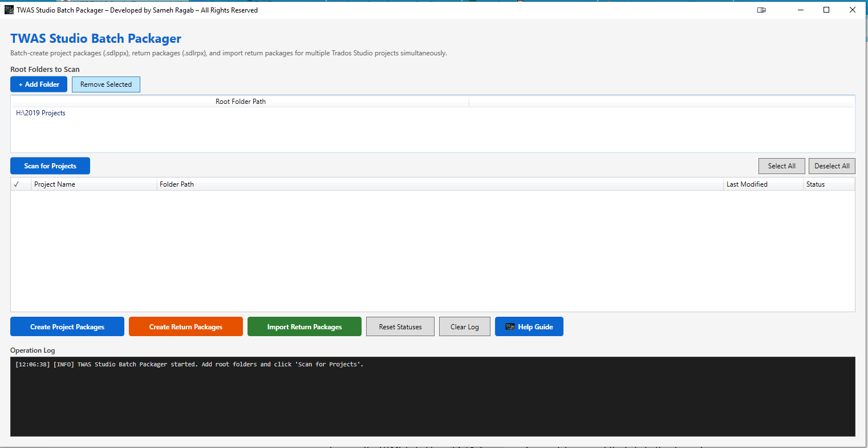
Task: Select All projects
Action: (781, 166)
